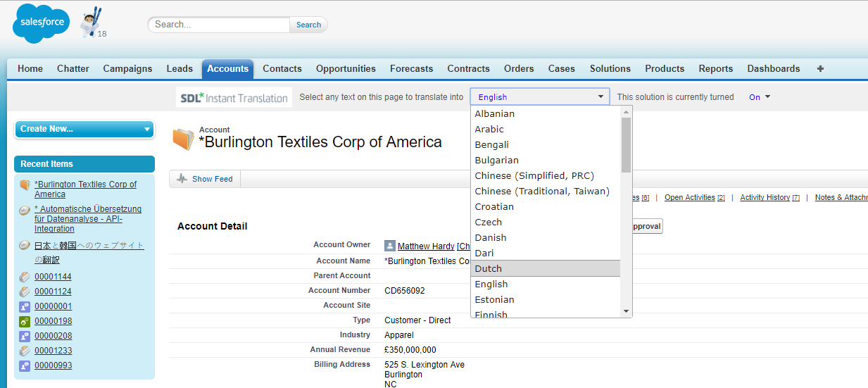Click the feed pulse icon on Show Feed
The width and height of the screenshot is (868, 388).
[182, 179]
